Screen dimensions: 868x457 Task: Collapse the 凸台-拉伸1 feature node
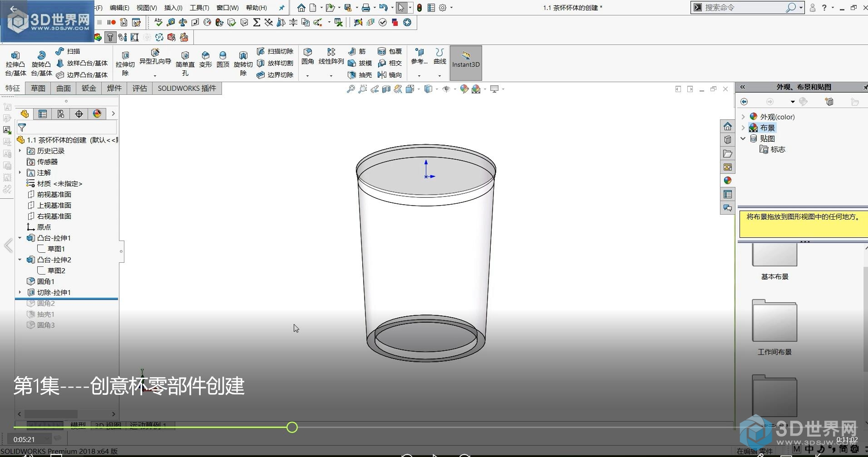point(20,238)
